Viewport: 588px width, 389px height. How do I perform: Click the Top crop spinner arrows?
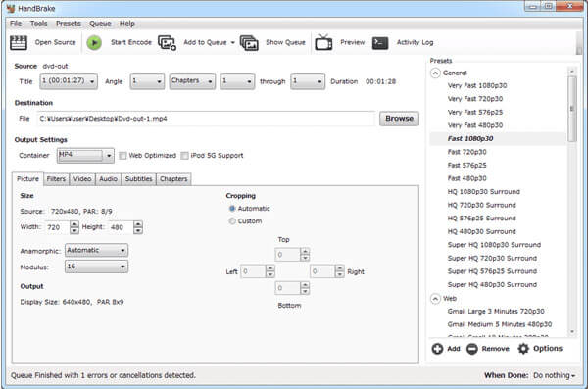[x=305, y=255]
